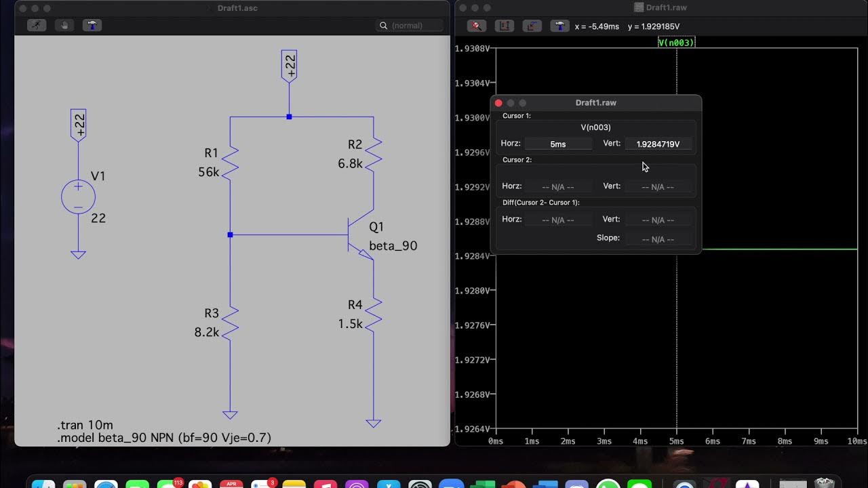Click the 6.8k value of R2
Viewport: 868px width, 488px height.
coord(351,164)
